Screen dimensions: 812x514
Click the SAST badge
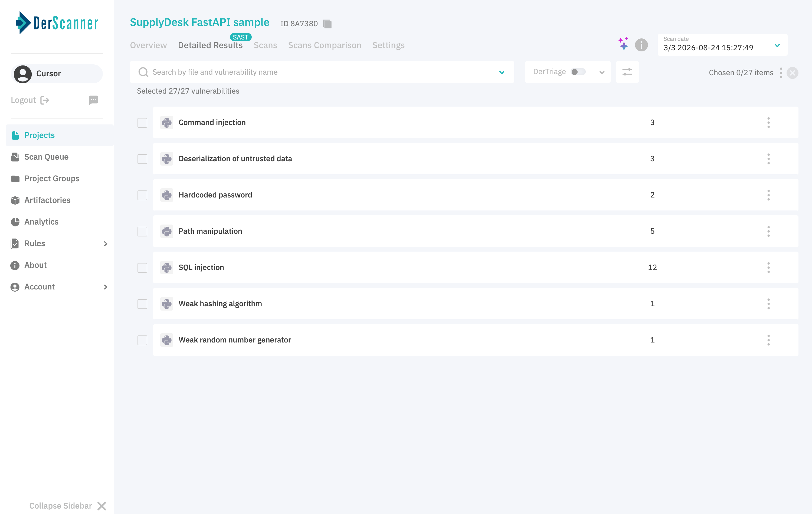click(x=240, y=37)
